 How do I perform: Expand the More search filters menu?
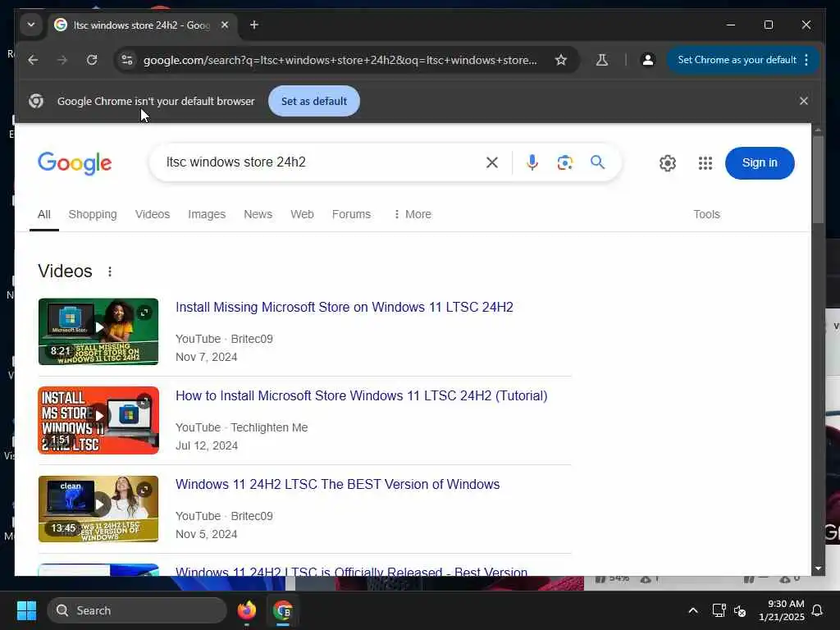tap(412, 214)
